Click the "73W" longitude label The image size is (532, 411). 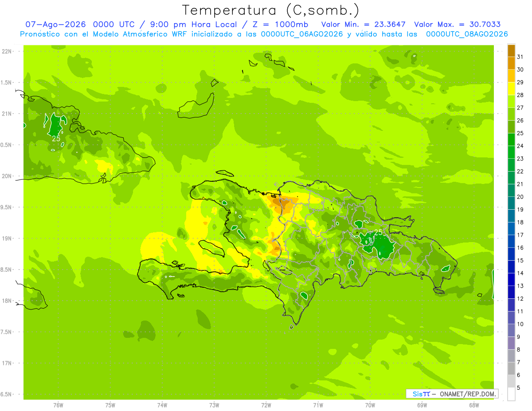point(214,405)
